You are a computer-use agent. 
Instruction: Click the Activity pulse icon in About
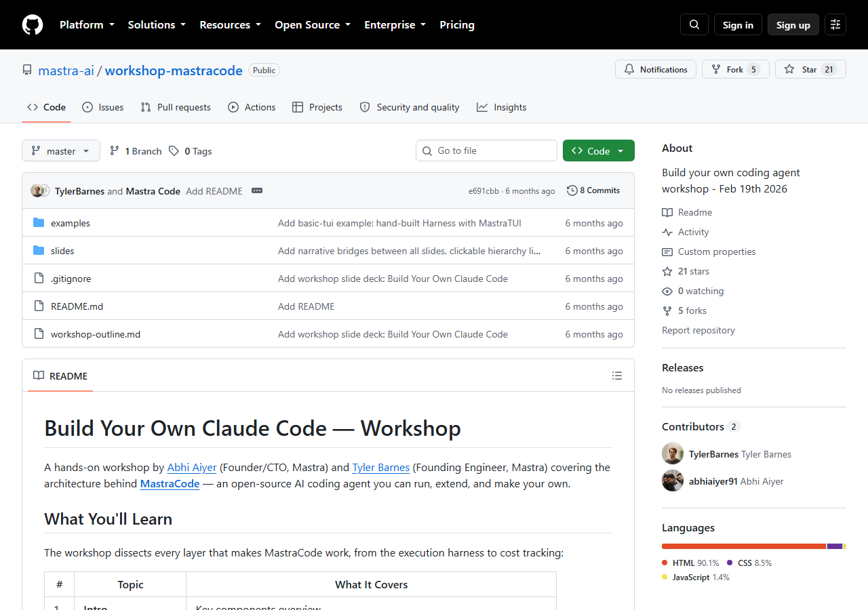667,232
